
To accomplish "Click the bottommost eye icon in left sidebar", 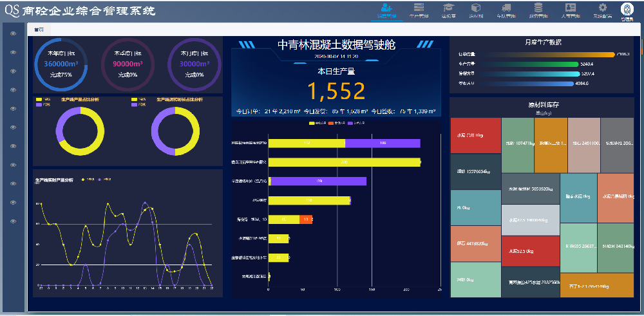I will click(13, 221).
